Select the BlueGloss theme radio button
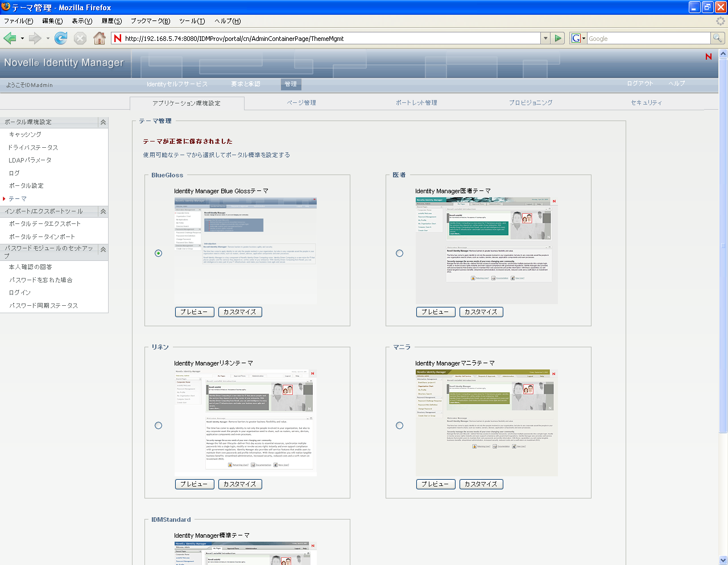This screenshot has height=565, width=728. [x=159, y=253]
